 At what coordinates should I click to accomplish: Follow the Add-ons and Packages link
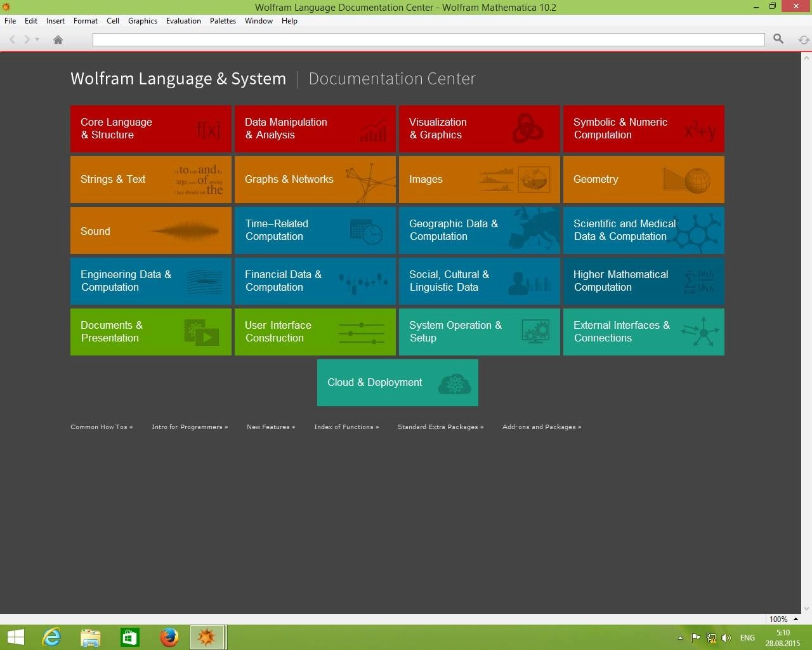pos(542,427)
